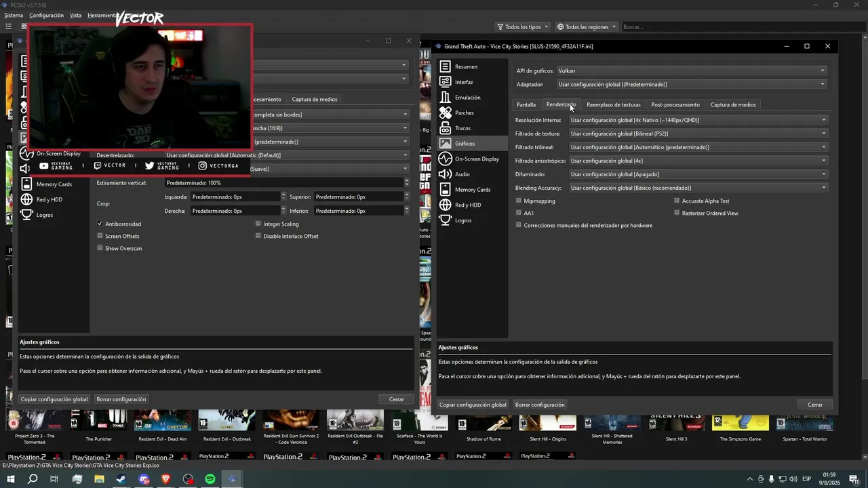
Task: Click Copiar configuración global in the Grand Theft Auto window
Action: click(x=473, y=405)
